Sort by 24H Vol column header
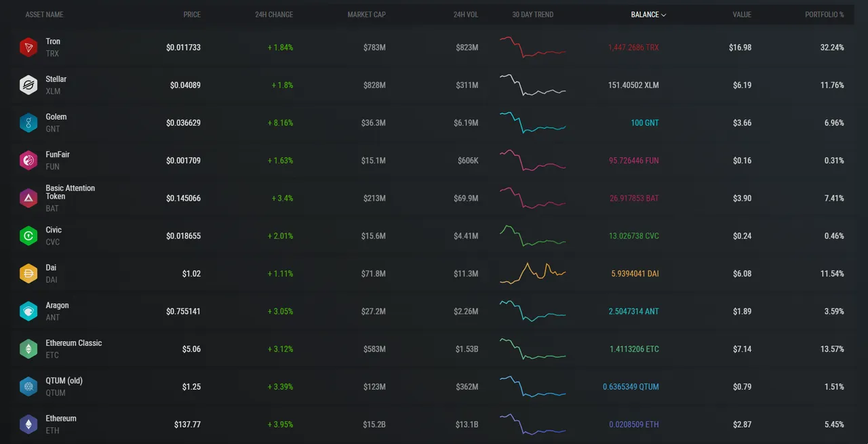 tap(466, 15)
